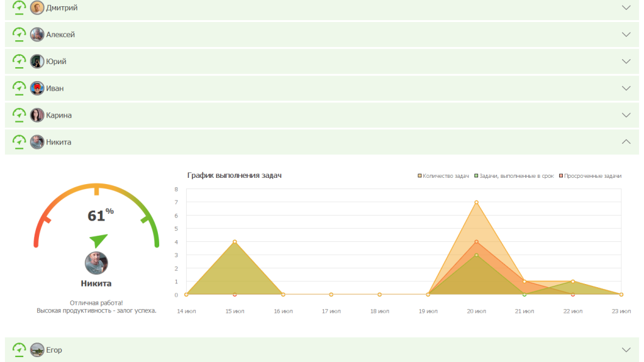The image size is (644, 362).
Task: Expand the Егор row chevron
Action: point(626,349)
